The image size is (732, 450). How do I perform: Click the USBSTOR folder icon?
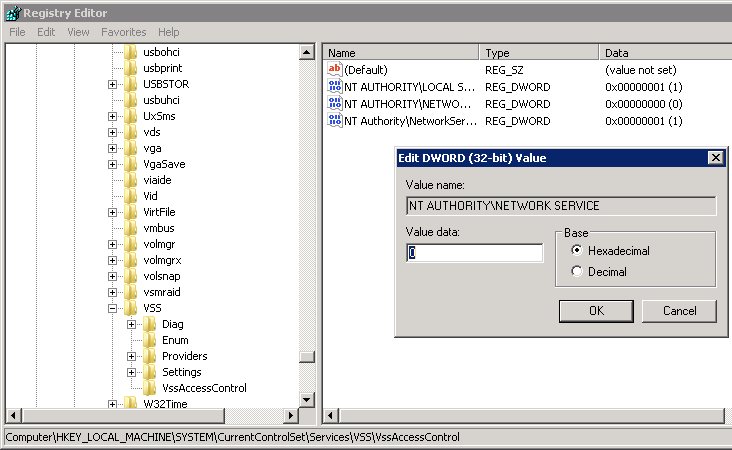(x=130, y=84)
